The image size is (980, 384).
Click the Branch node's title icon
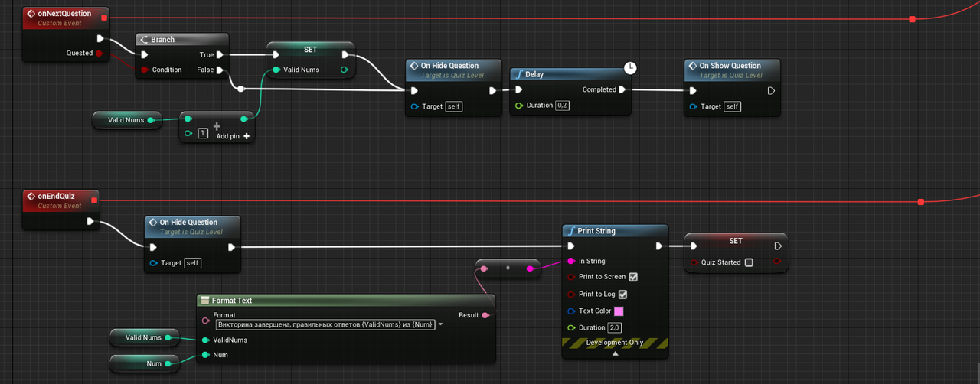143,40
